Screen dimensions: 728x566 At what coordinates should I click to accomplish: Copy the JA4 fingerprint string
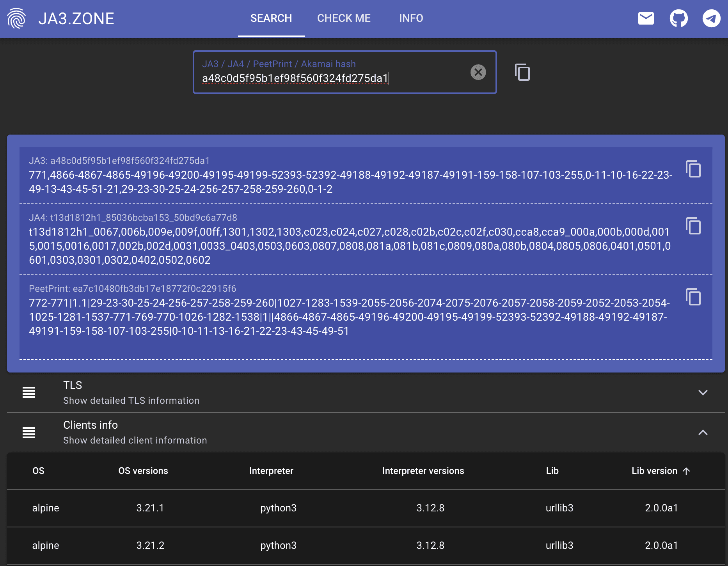pos(693,226)
